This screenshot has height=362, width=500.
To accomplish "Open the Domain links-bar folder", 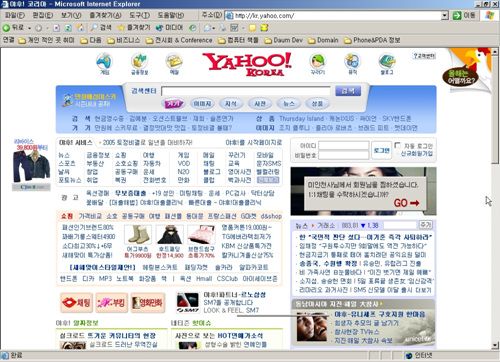I will 323,40.
